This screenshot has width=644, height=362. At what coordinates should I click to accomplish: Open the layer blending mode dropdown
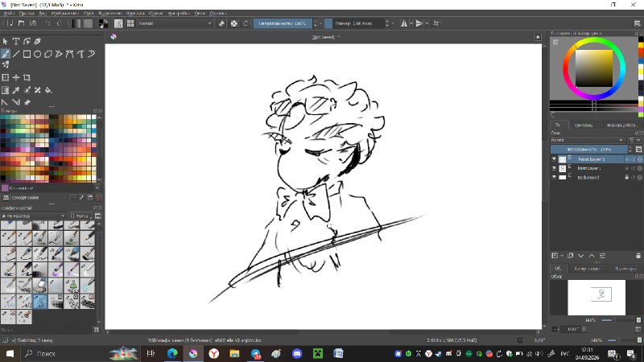coord(588,140)
